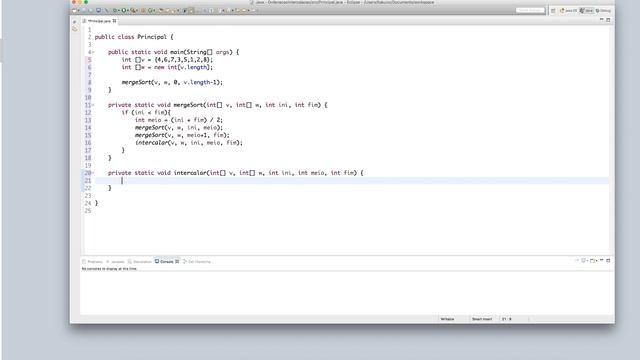Switch to the Declaration tab

(140, 262)
